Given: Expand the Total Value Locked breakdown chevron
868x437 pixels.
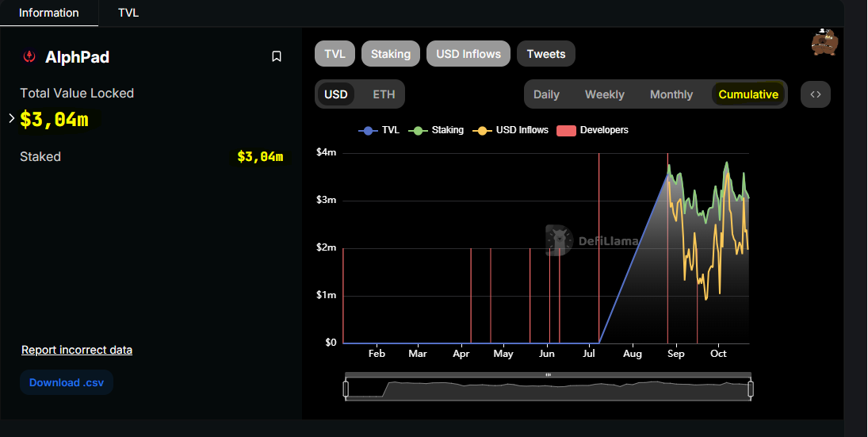Looking at the screenshot, I should [x=12, y=118].
